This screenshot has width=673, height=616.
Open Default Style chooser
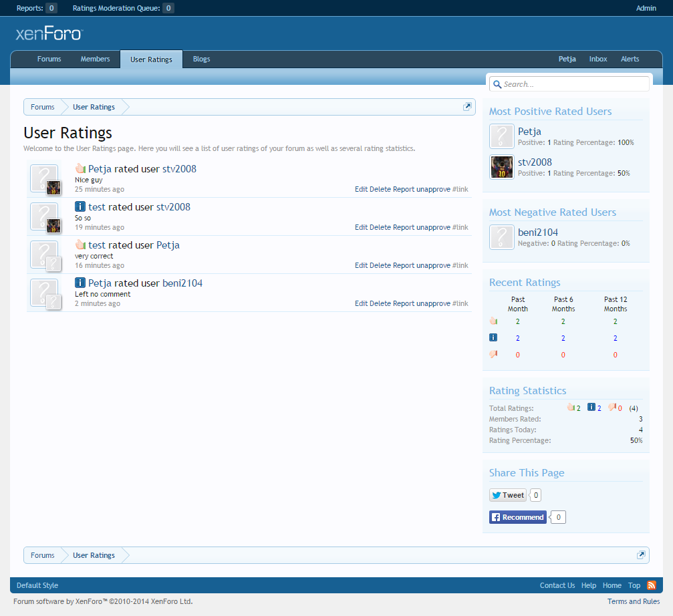click(x=37, y=585)
